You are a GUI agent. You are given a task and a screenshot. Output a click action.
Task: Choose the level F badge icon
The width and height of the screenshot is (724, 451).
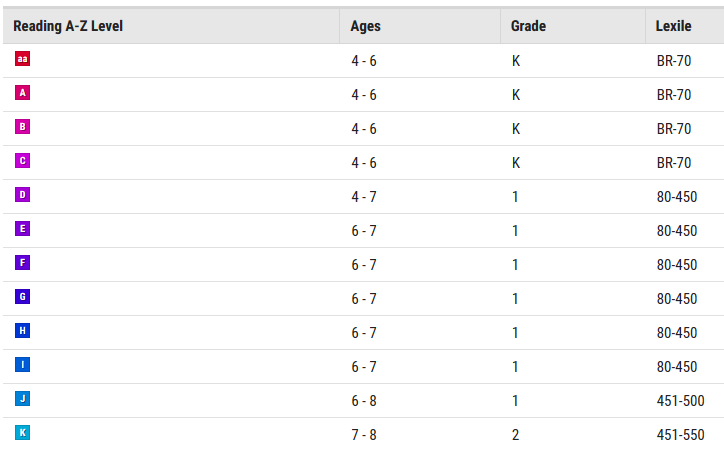click(x=23, y=263)
